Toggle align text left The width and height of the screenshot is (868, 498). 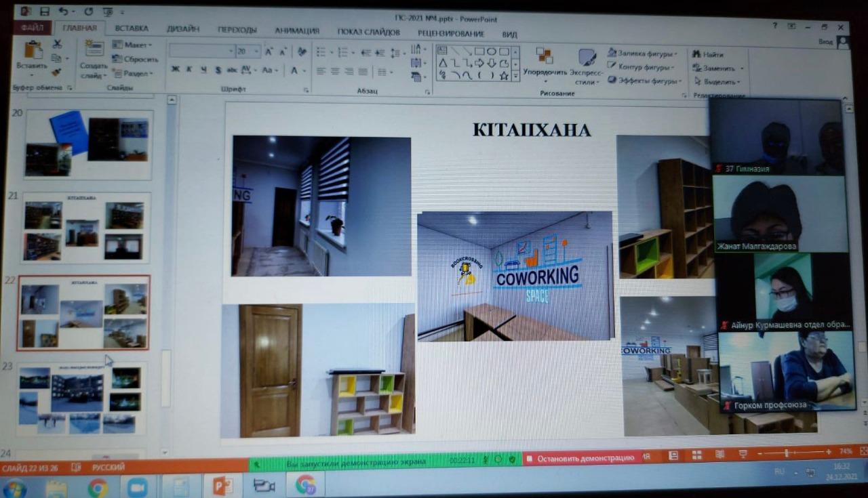tap(321, 71)
